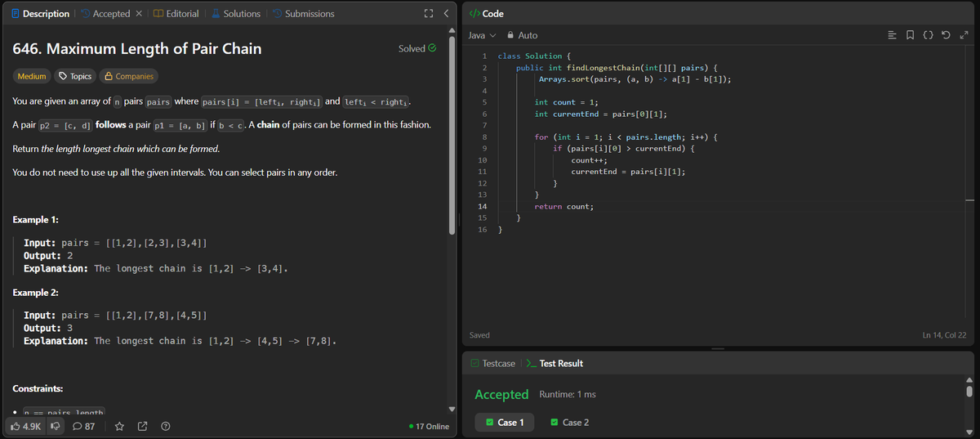Open the Java language dropdown

[x=482, y=35]
